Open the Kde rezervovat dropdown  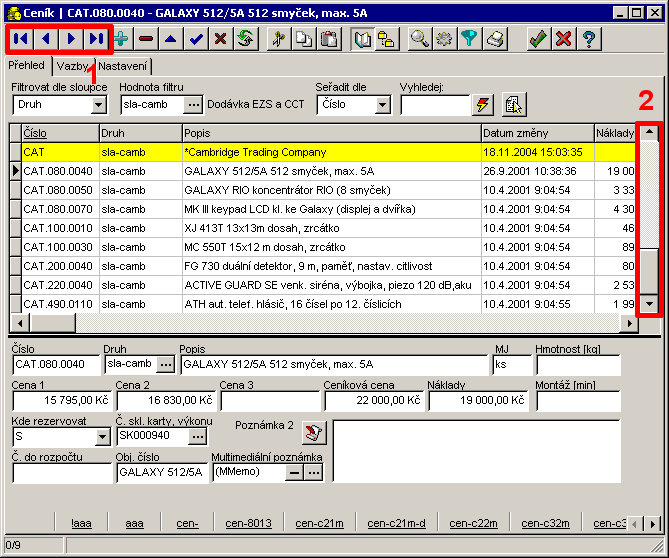(101, 436)
